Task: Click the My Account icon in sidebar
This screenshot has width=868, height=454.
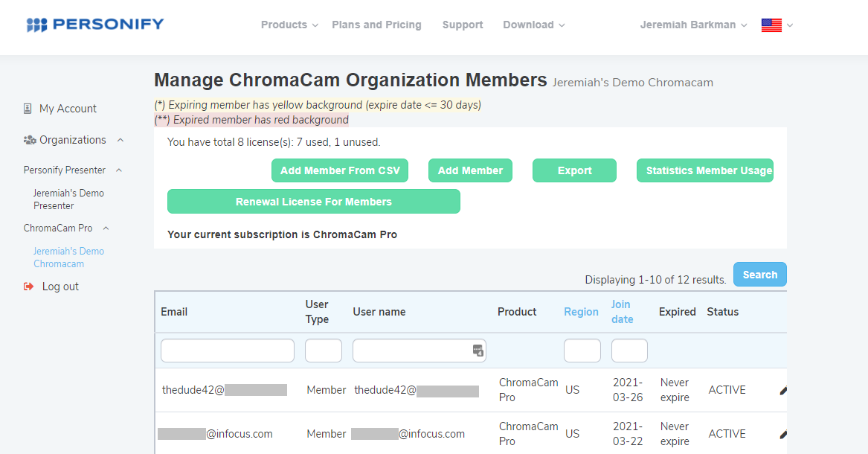Action: pos(28,109)
